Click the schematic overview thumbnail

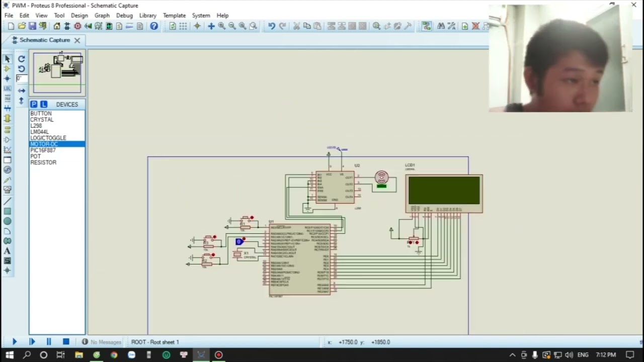(x=57, y=72)
